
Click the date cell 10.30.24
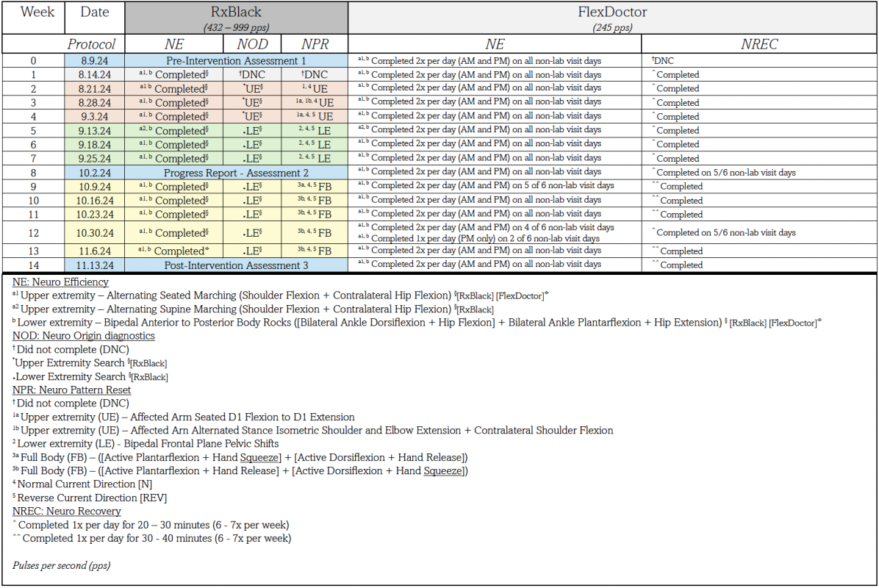click(94, 233)
